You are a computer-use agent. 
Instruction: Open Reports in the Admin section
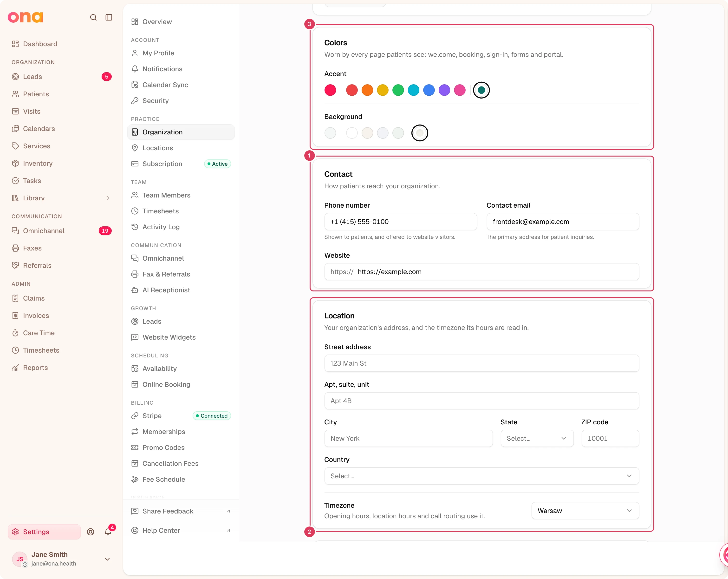(x=61, y=368)
